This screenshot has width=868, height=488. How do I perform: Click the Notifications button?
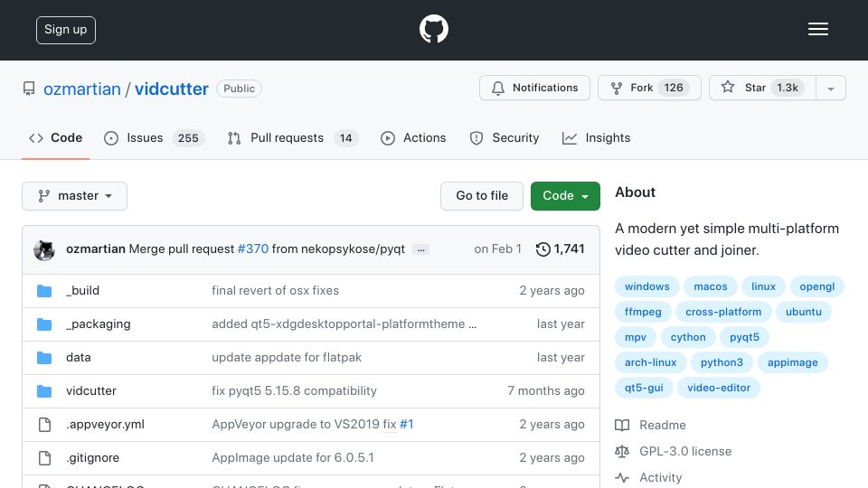pyautogui.click(x=534, y=88)
